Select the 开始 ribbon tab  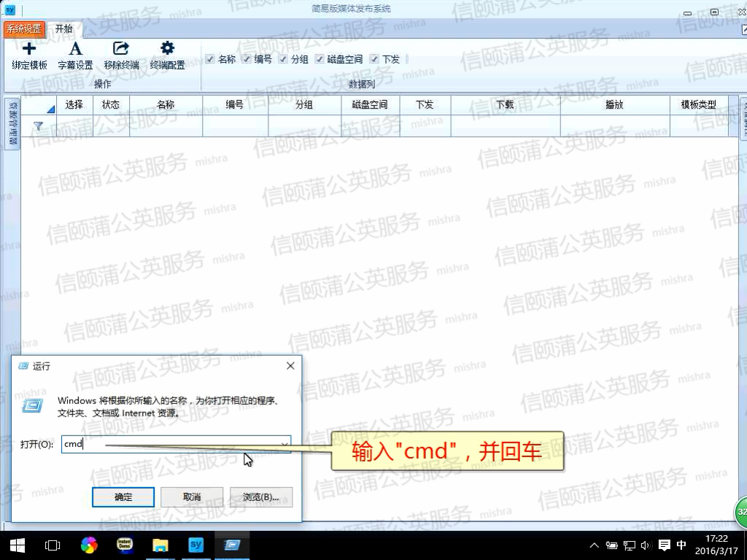point(64,29)
